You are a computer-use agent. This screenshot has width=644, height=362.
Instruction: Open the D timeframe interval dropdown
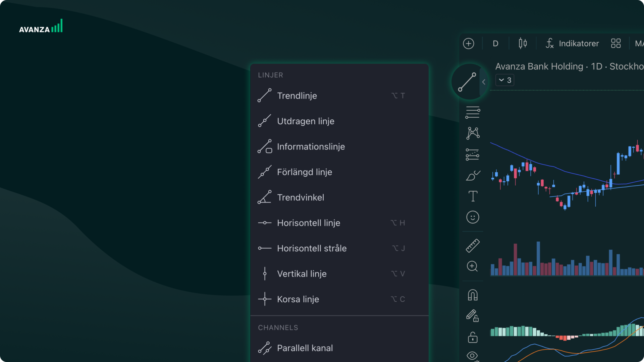(x=495, y=44)
